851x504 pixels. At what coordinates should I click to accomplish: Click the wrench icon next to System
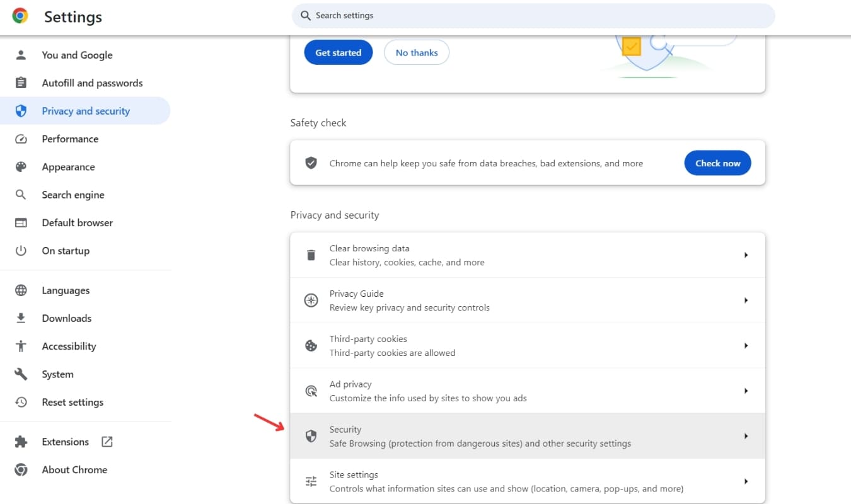pyautogui.click(x=21, y=374)
